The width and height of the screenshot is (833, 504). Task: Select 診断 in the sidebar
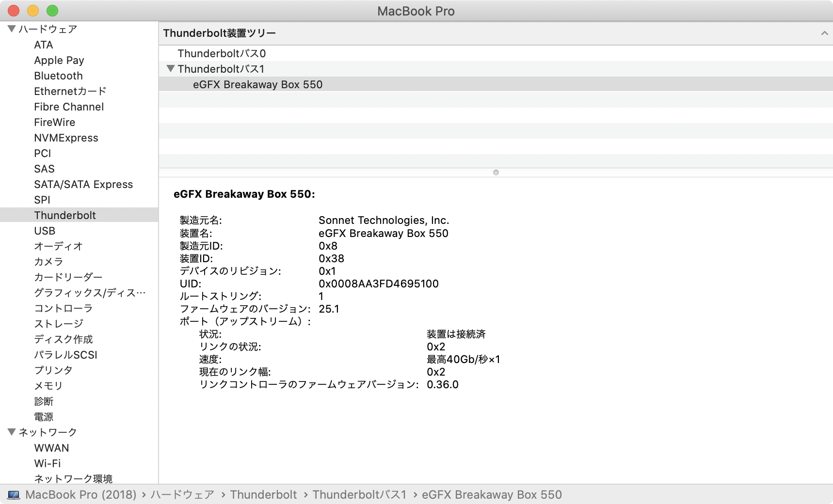click(x=43, y=401)
